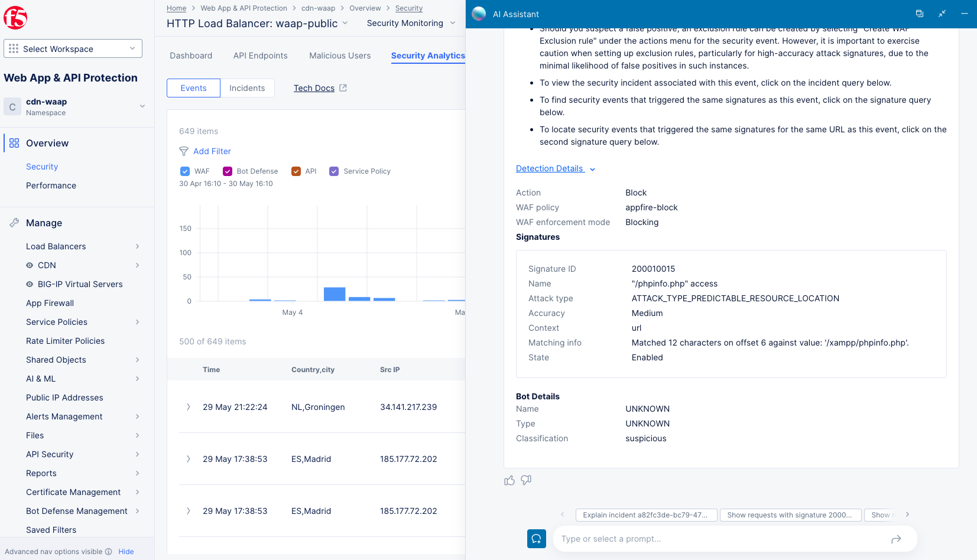
Task: Click the prompt input field
Action: pyautogui.click(x=709, y=539)
